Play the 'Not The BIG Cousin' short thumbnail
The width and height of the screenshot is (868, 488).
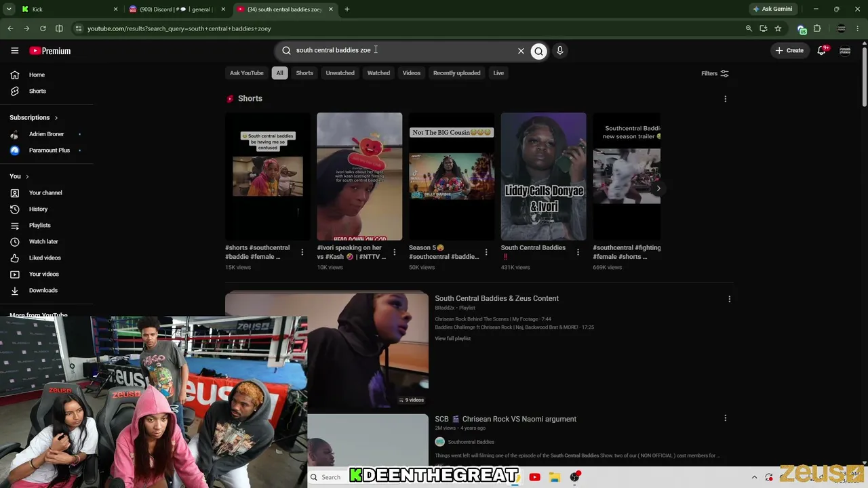pos(452,176)
